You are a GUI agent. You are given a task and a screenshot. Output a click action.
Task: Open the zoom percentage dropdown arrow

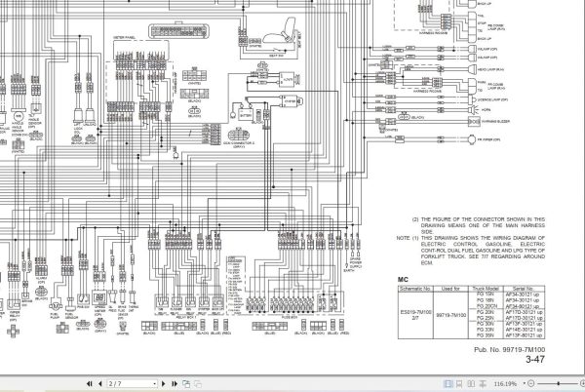[525, 383]
